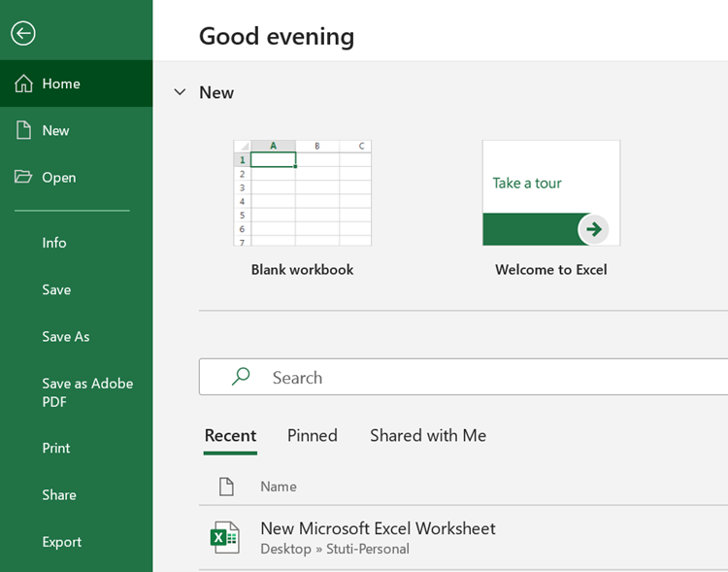Choose Save As in sidebar

point(66,336)
